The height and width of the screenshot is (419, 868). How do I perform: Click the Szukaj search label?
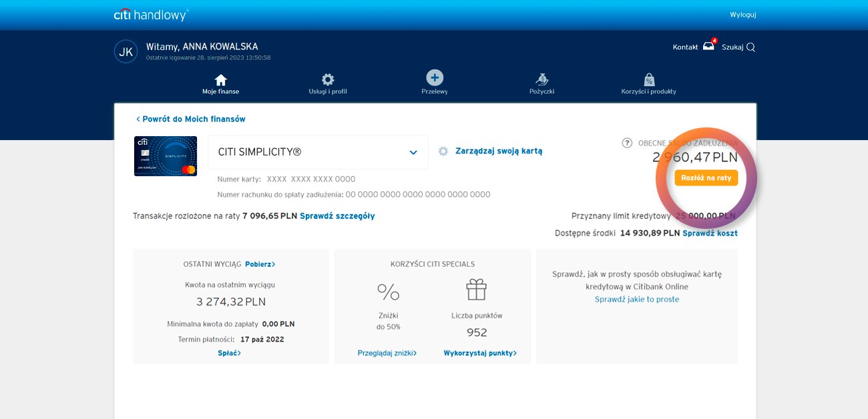732,47
